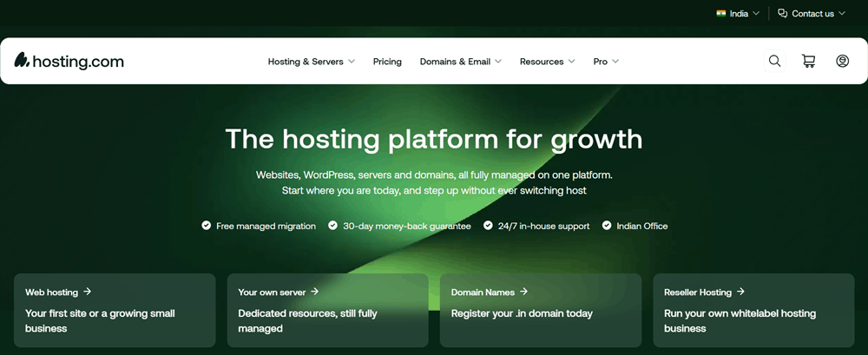
Task: Click the hosting.com logo
Action: click(69, 61)
